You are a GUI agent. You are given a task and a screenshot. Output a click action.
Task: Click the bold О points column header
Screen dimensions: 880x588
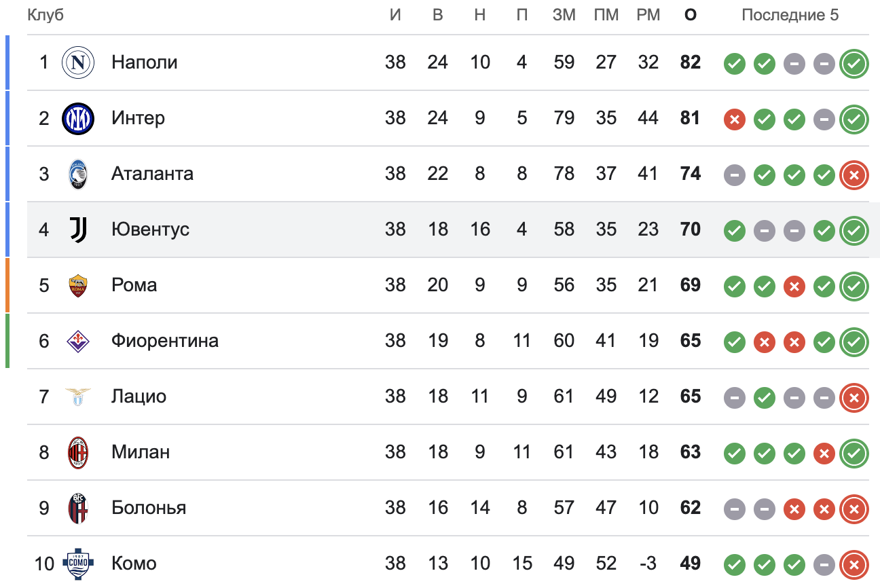(691, 15)
